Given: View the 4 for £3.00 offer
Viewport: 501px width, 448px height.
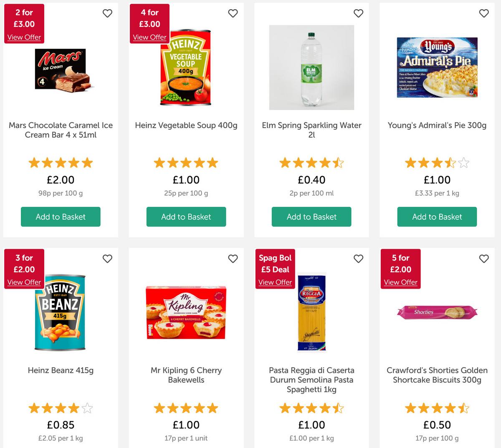Looking at the screenshot, I should pos(149,37).
